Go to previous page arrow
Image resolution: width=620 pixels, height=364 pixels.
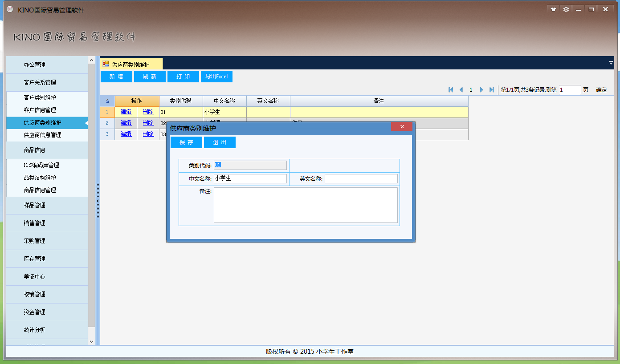point(461,90)
